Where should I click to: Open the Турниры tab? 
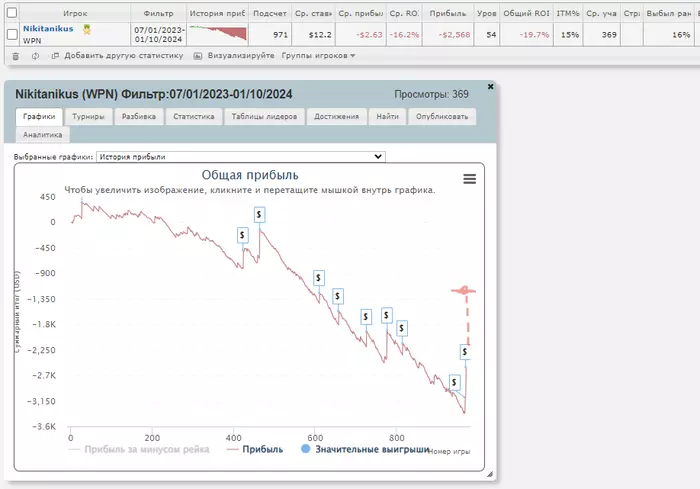(x=88, y=117)
